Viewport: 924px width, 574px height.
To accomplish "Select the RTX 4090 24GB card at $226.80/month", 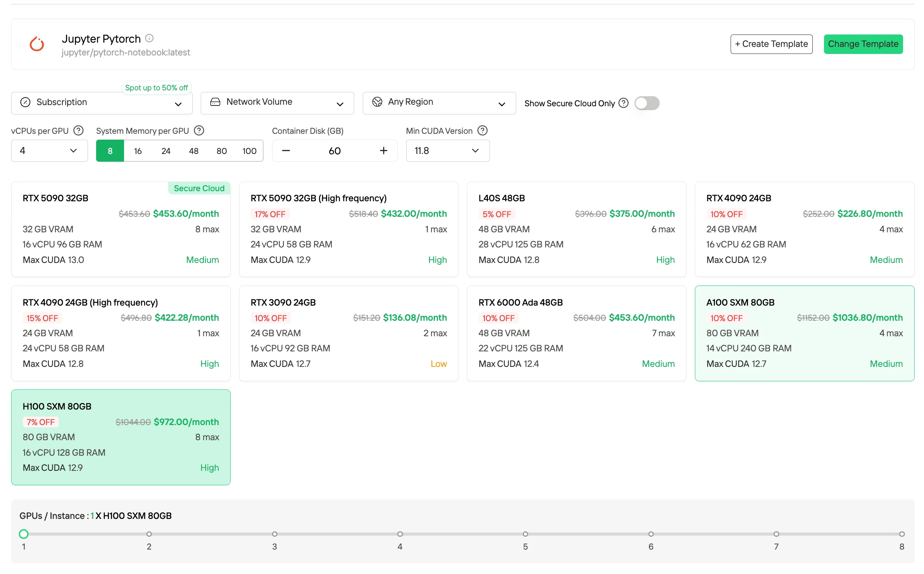I will [x=805, y=229].
